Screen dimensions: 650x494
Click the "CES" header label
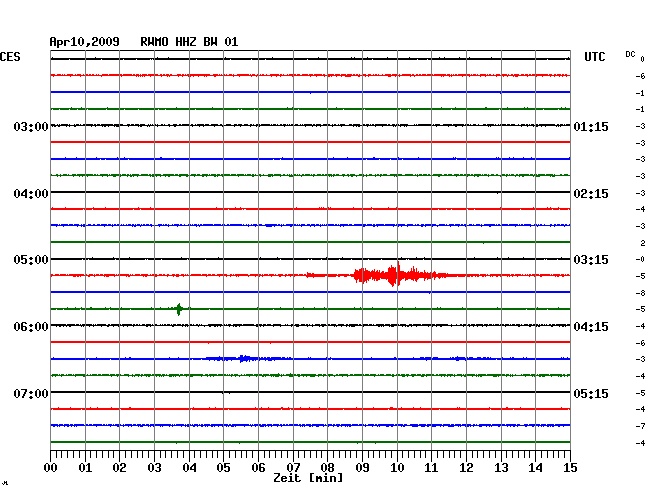pyautogui.click(x=10, y=57)
